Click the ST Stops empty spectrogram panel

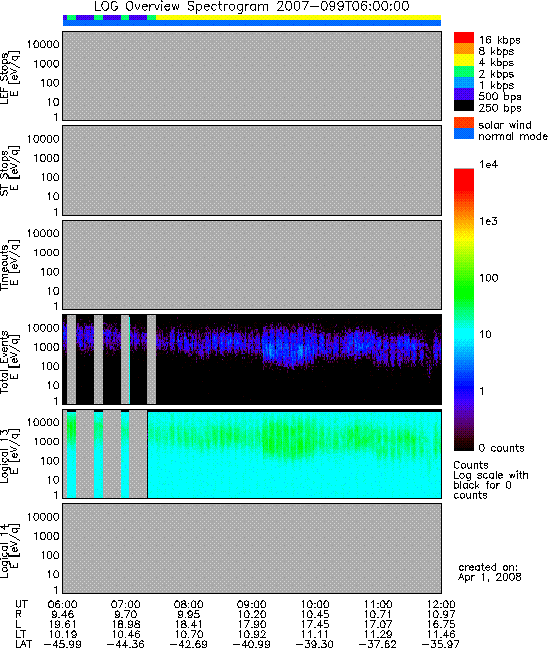coord(252,170)
